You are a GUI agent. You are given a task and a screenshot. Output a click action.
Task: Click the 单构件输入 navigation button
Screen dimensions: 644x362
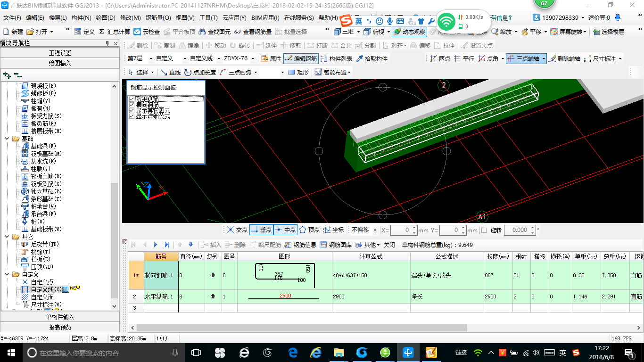click(x=60, y=317)
